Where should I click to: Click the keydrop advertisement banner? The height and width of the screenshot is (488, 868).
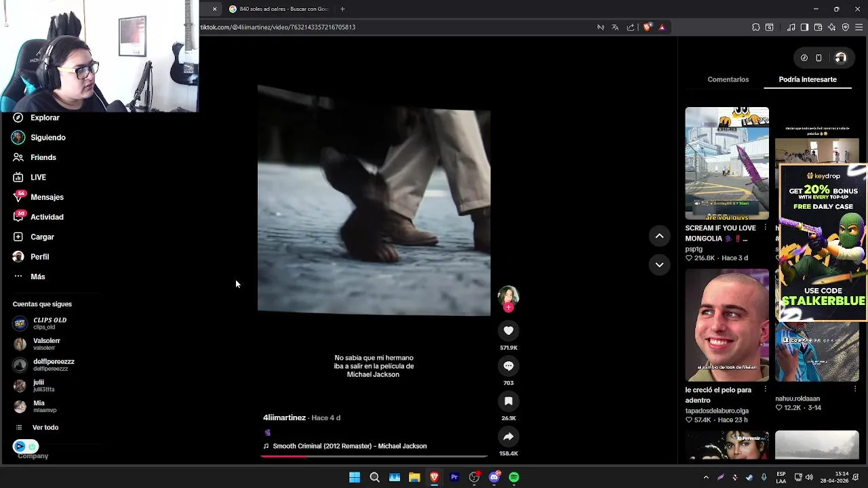(x=823, y=242)
